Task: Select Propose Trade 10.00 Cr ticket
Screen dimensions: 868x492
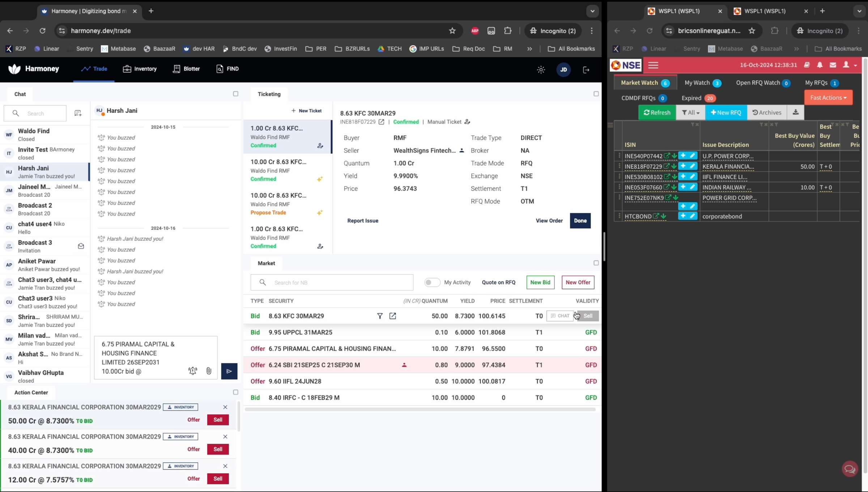Action: pos(288,204)
